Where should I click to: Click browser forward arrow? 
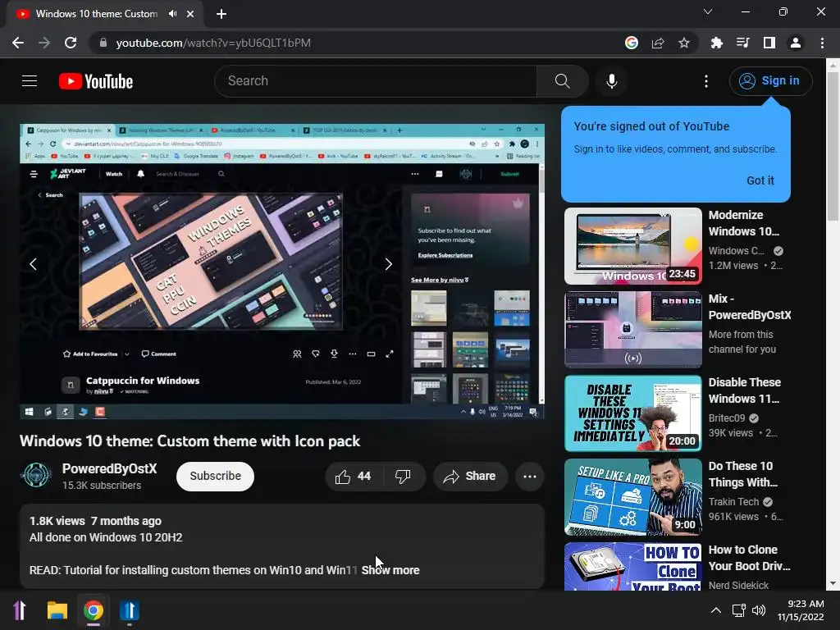click(44, 43)
